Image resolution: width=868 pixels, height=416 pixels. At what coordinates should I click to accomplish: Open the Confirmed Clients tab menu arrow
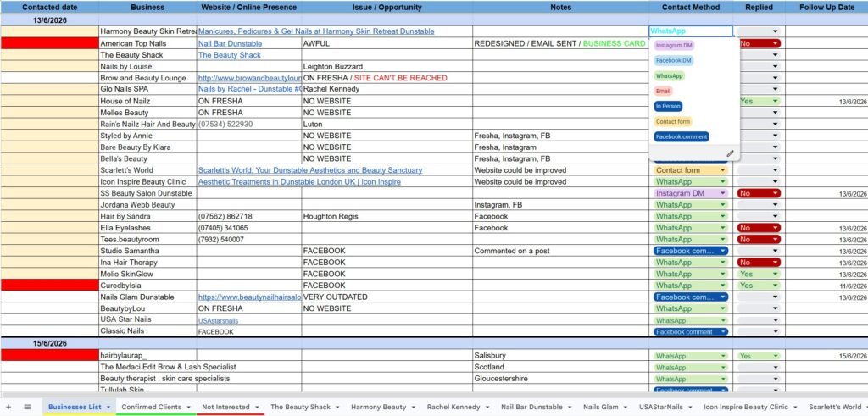pyautogui.click(x=189, y=408)
